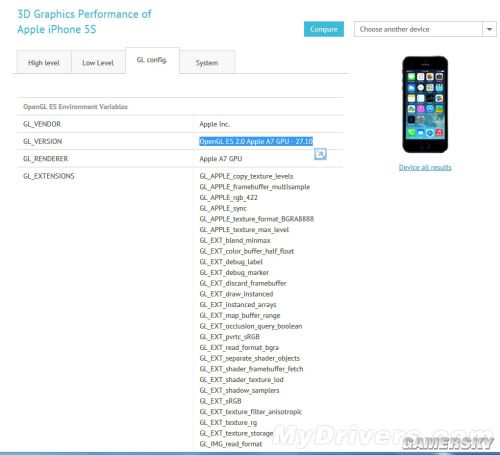Click the Choose another device combo box

pyautogui.click(x=425, y=29)
